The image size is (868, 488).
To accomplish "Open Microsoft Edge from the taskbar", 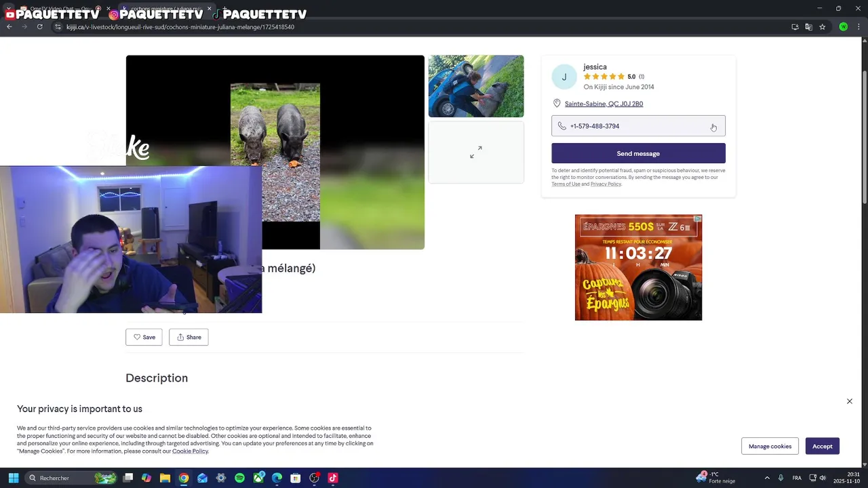I will pyautogui.click(x=277, y=478).
